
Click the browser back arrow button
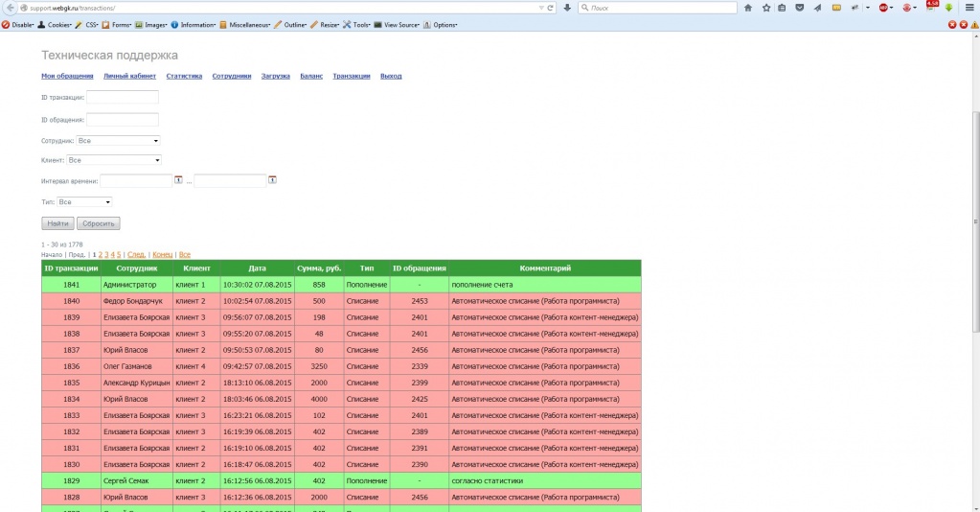[8, 8]
